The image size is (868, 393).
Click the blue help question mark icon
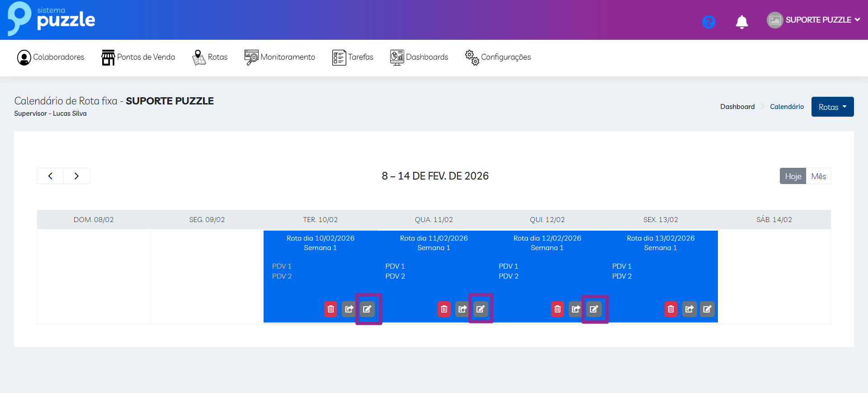[x=708, y=22]
